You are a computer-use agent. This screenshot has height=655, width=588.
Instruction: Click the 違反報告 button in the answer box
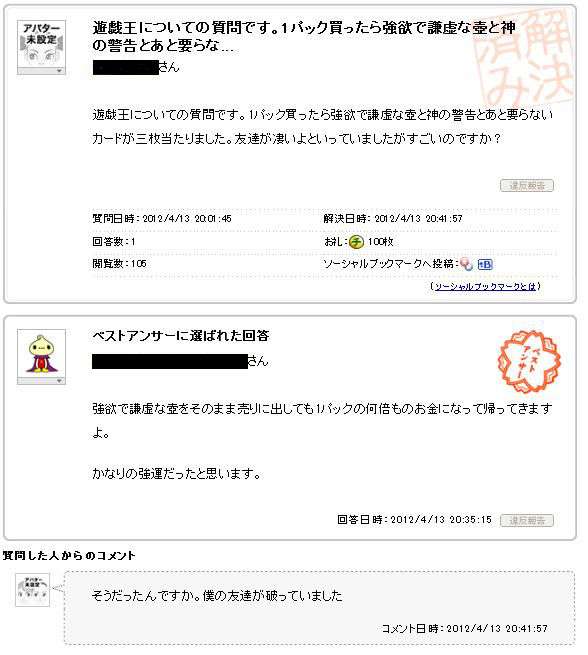[527, 520]
